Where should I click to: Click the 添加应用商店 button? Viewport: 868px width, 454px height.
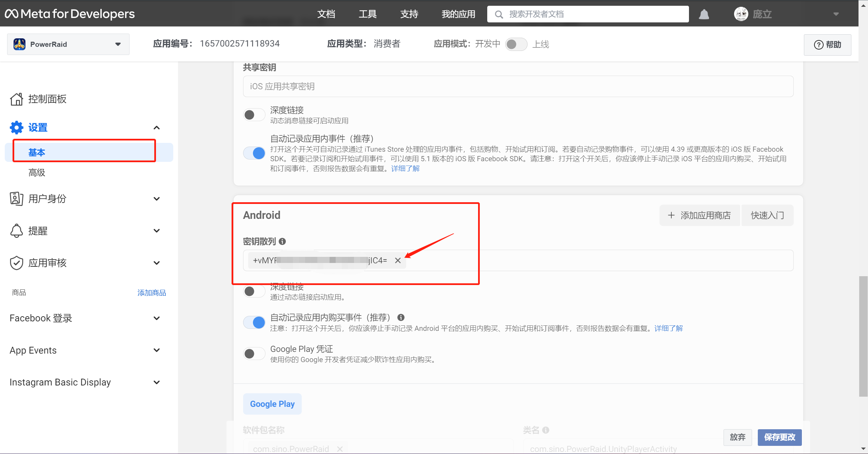(x=699, y=215)
